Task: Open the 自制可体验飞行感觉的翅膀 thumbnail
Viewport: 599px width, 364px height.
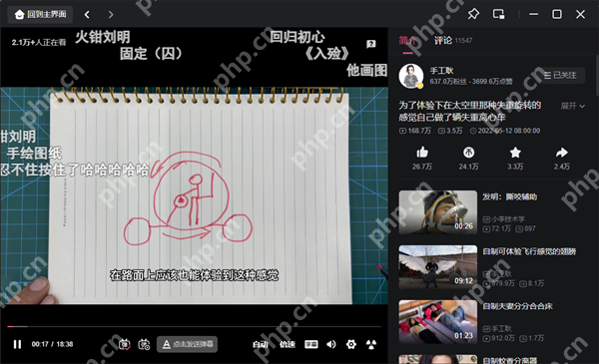Action: click(438, 266)
